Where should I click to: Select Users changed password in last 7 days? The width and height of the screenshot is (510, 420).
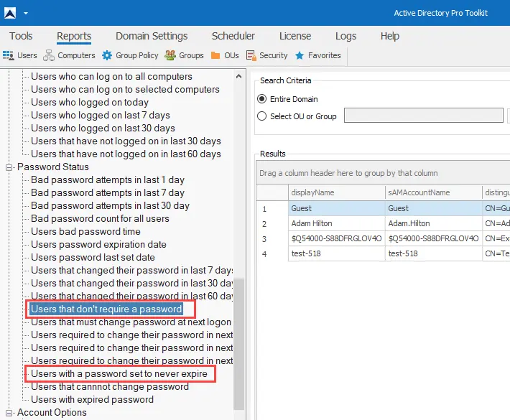tap(131, 271)
